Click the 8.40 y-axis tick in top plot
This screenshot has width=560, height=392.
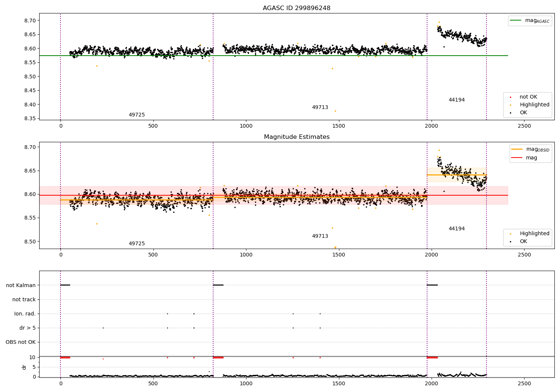[30, 105]
